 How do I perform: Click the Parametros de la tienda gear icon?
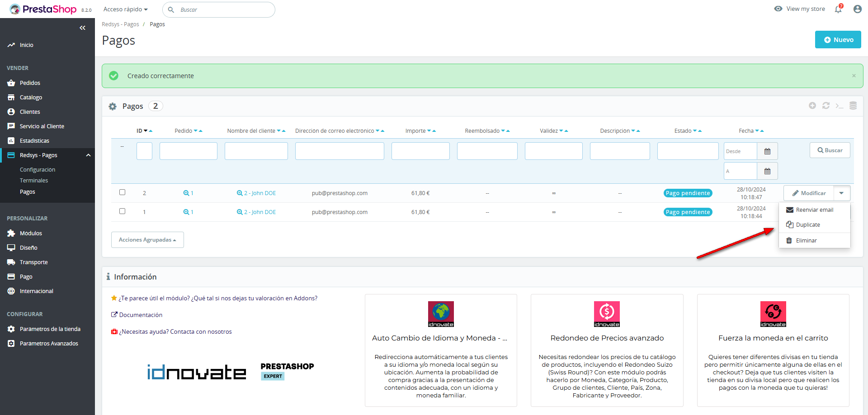tap(11, 329)
